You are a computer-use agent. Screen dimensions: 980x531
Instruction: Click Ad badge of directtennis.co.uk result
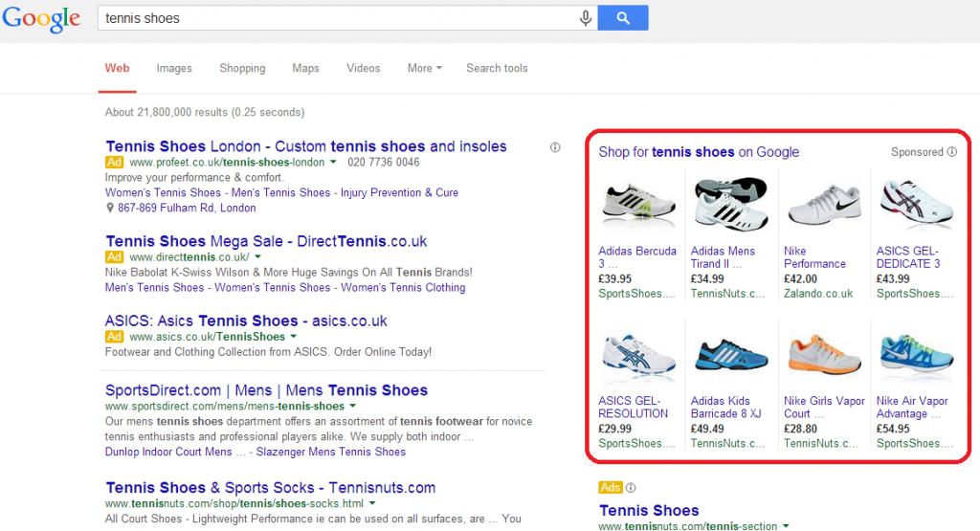[x=115, y=256]
